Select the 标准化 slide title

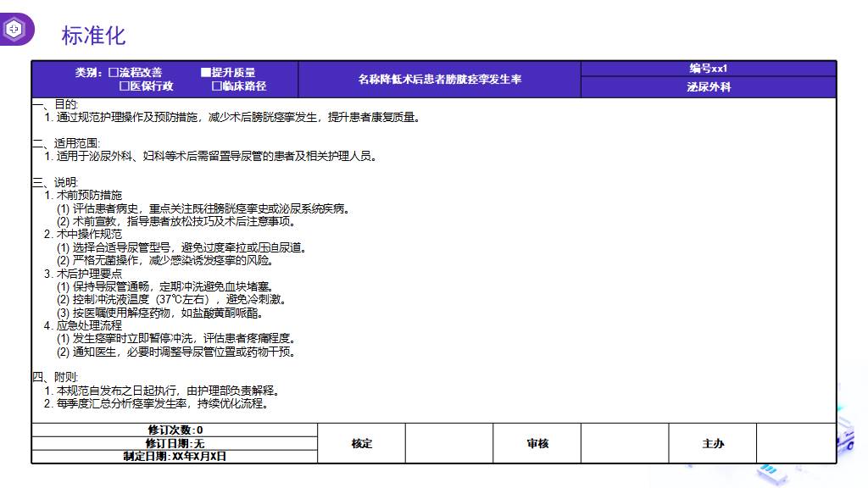pyautogui.click(x=93, y=35)
